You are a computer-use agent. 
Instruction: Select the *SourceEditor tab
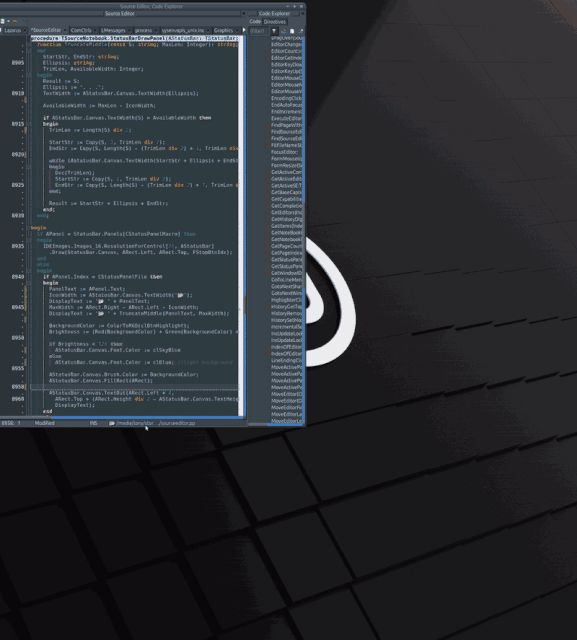coord(46,31)
